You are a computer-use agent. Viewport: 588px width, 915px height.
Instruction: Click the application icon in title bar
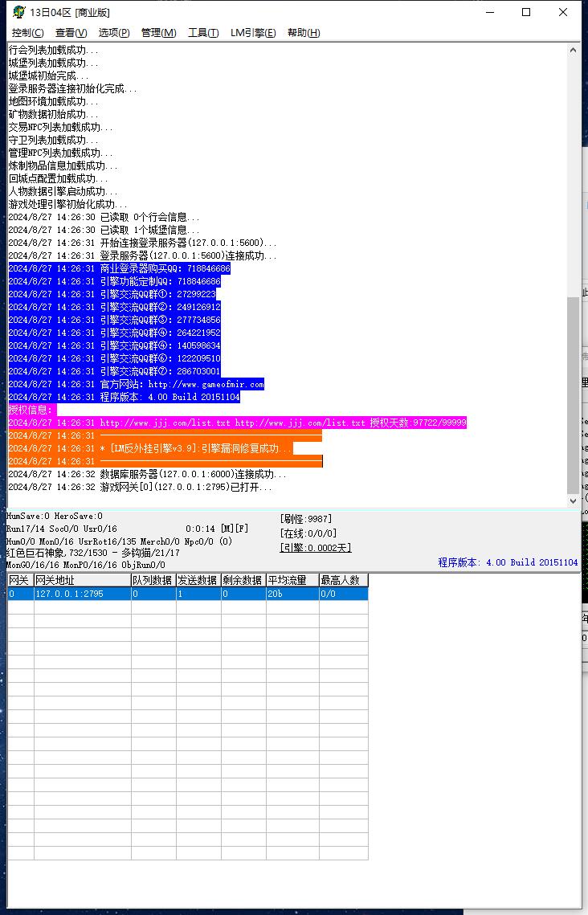point(18,12)
